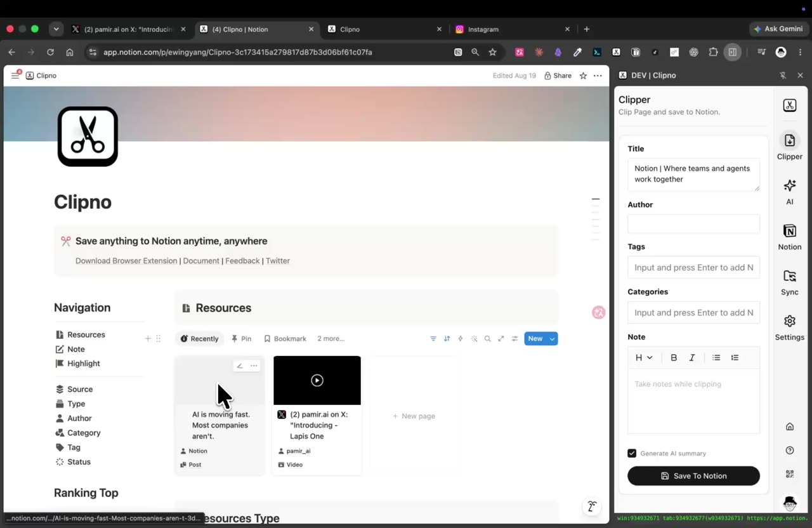This screenshot has height=528, width=812.
Task: Pin the DEV Clipno side panel
Action: 783,76
